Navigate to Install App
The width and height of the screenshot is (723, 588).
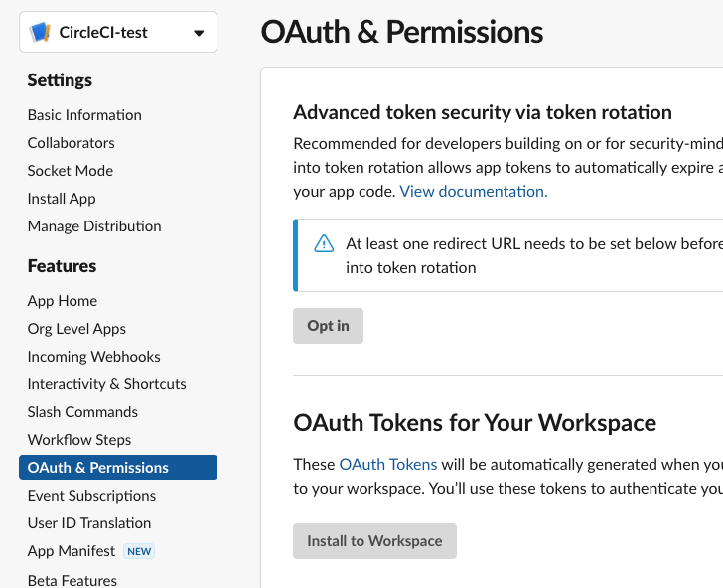click(62, 199)
